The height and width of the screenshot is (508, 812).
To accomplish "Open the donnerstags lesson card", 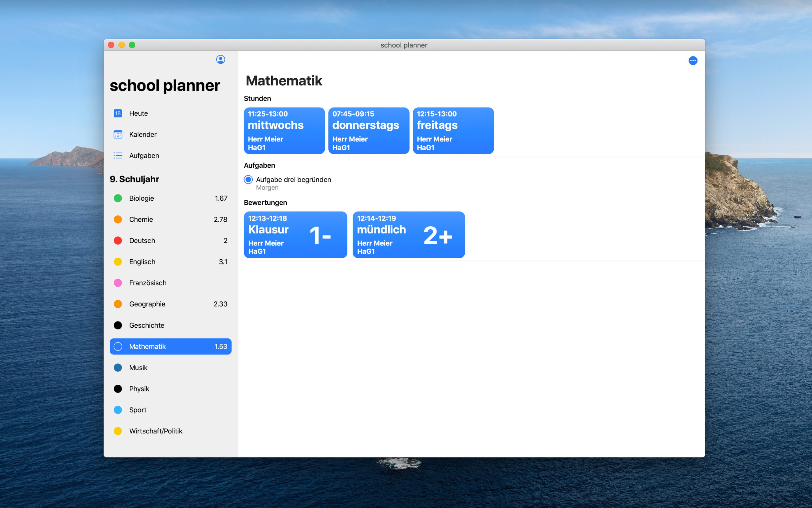I will (369, 131).
